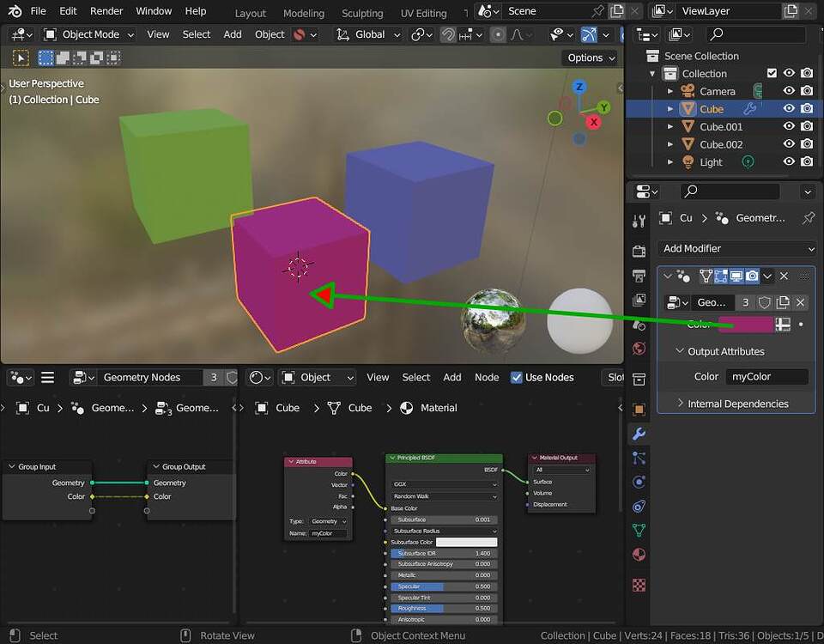
Task: Expand the Internal Dependencies panel
Action: 680,404
